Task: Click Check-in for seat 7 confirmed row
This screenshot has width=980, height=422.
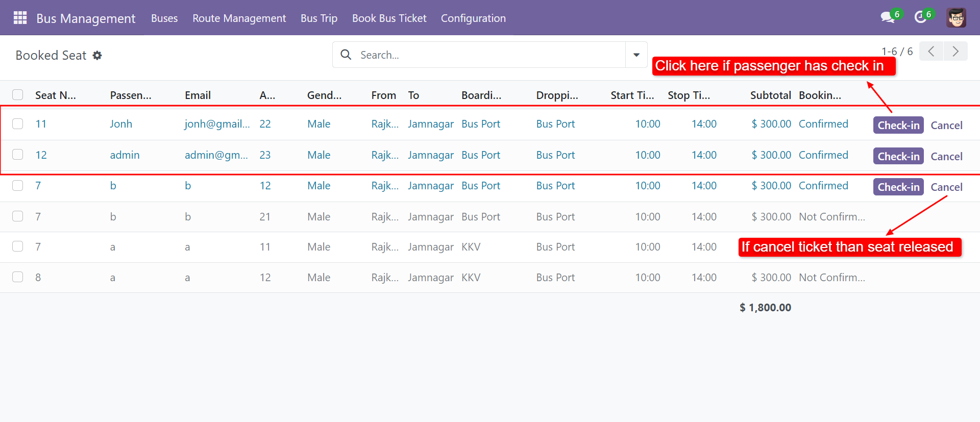Action: coord(898,187)
